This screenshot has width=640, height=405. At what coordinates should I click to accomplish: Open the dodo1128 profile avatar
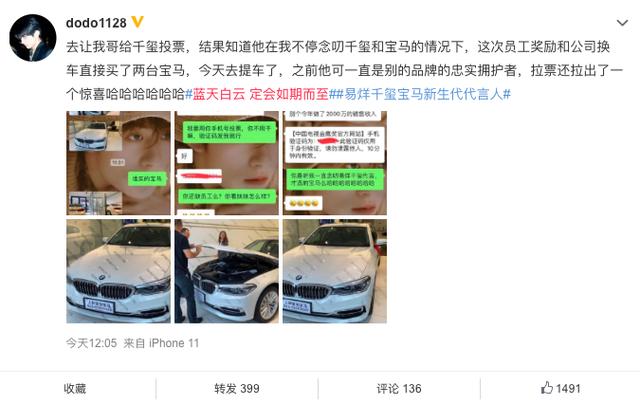[x=33, y=38]
